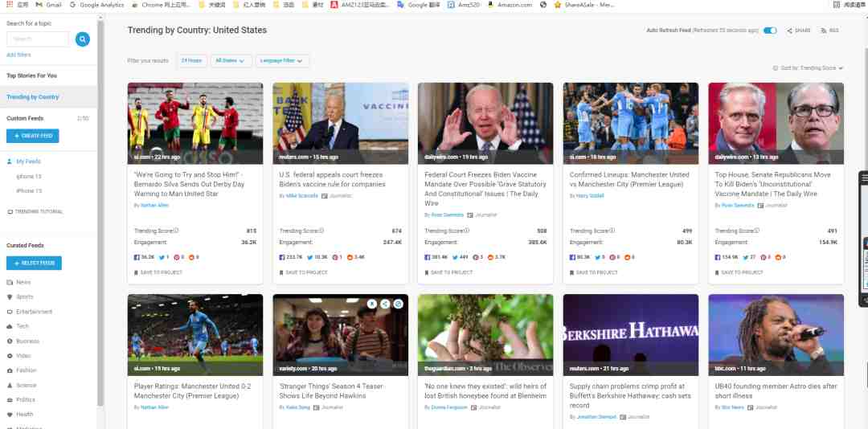Toggle the Auto Refresh Feed switch
Screen dimensions: 868x429
tap(770, 31)
